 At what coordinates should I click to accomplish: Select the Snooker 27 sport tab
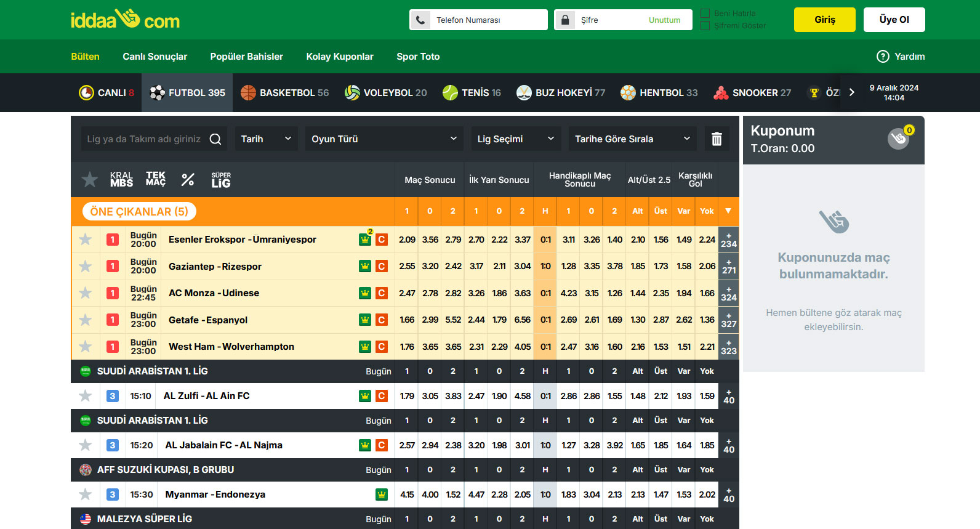tap(752, 92)
